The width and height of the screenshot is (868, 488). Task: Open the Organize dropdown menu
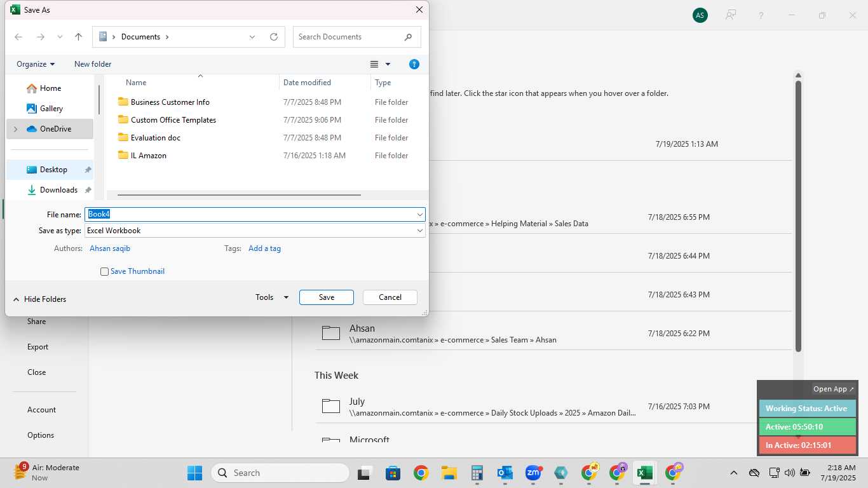[36, 64]
